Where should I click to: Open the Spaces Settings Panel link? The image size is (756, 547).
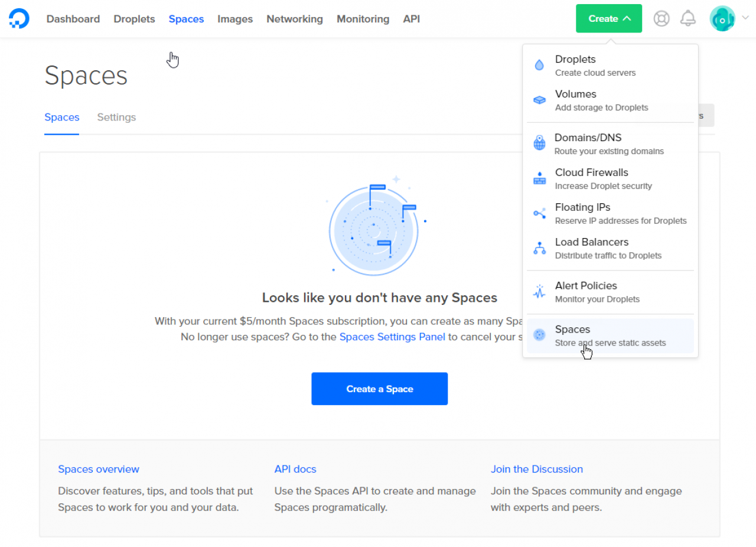(392, 337)
